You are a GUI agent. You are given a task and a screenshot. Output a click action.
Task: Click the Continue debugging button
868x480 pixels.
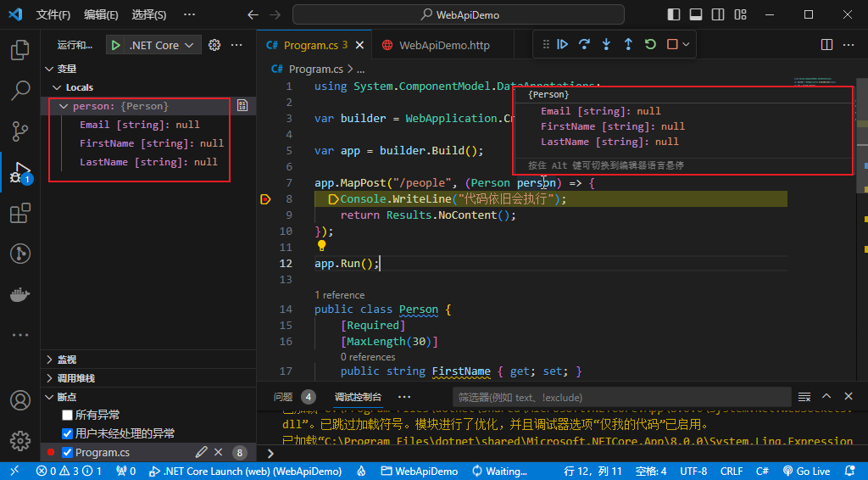click(562, 45)
